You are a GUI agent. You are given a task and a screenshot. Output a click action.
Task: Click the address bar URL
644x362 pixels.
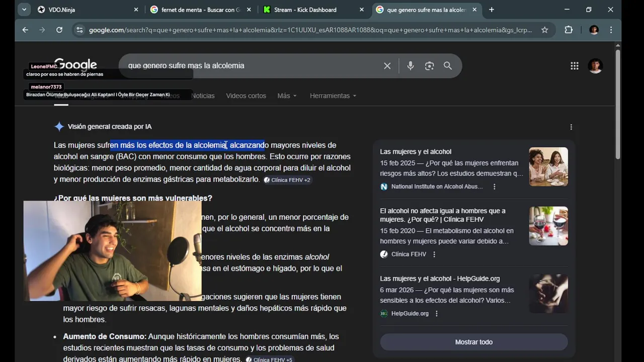point(310,30)
